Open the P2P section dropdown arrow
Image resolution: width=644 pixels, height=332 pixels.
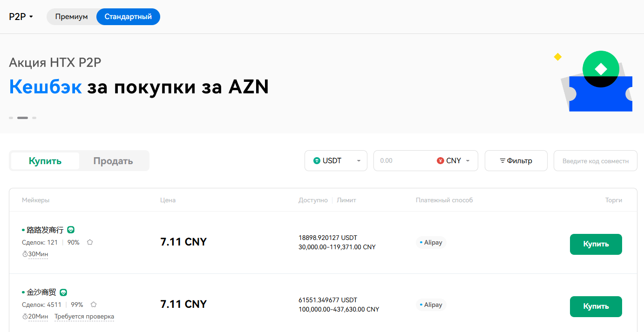pyautogui.click(x=31, y=16)
